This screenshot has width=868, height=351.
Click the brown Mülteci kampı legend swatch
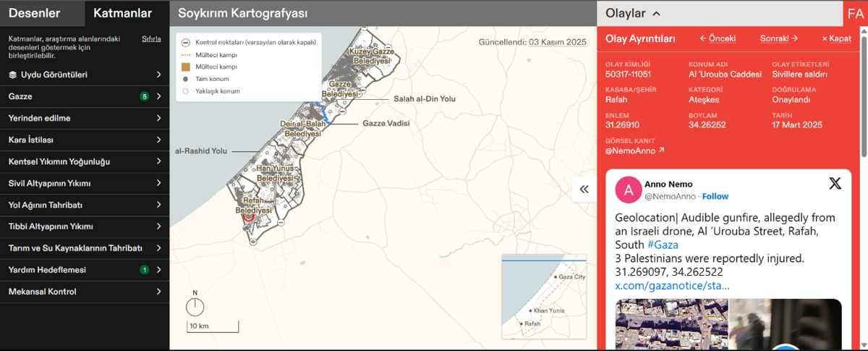(x=186, y=67)
